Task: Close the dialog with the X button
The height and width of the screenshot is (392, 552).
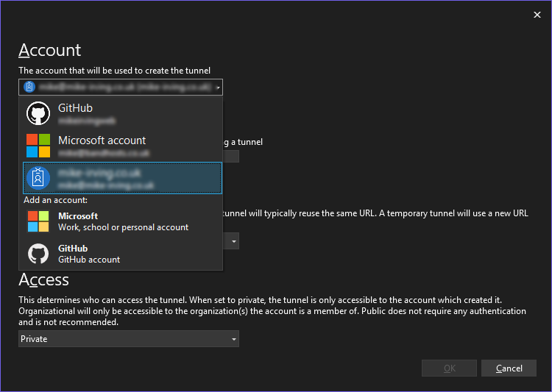Action: pyautogui.click(x=537, y=14)
